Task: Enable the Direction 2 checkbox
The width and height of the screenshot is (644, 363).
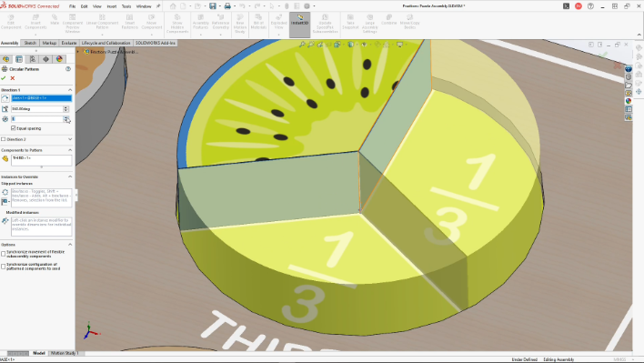Action: click(x=4, y=139)
